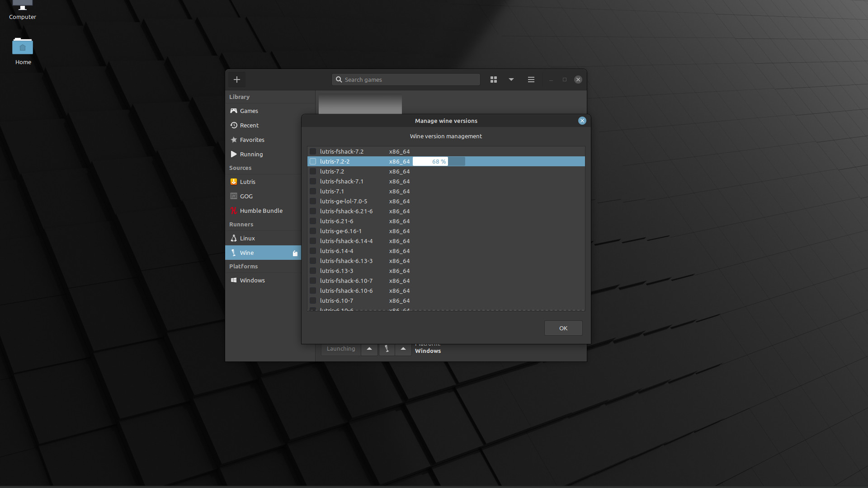868x488 pixels.
Task: Tick the lutris-7.1 checkbox
Action: coord(313,191)
